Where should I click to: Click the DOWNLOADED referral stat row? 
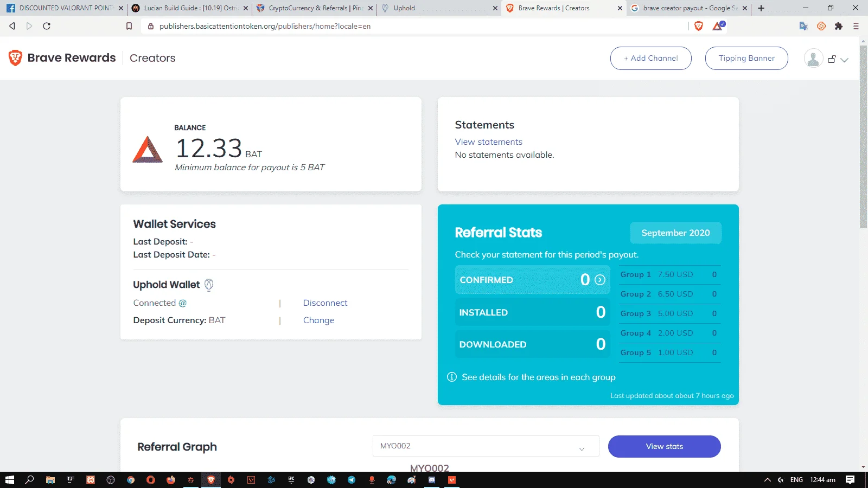533,344
